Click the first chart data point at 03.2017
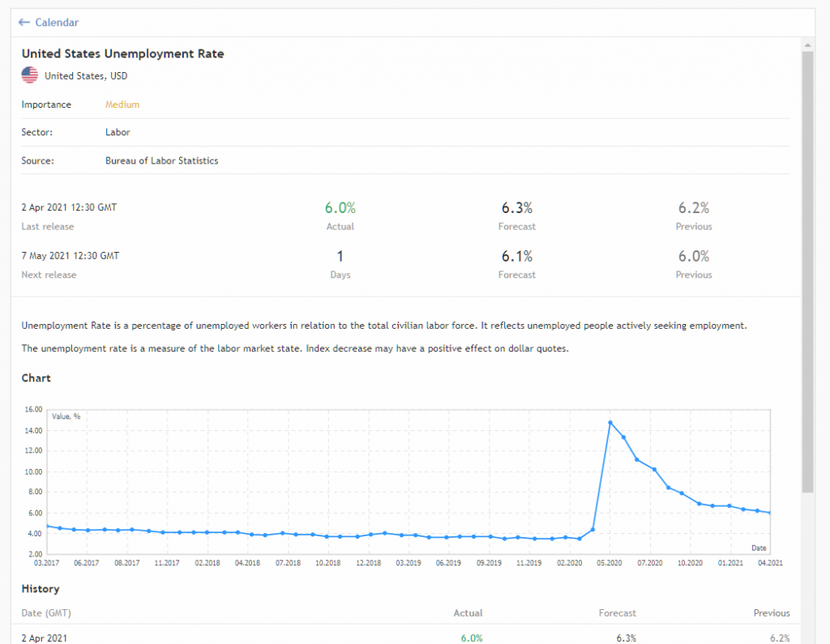Image resolution: width=830 pixels, height=644 pixels. [x=48, y=526]
